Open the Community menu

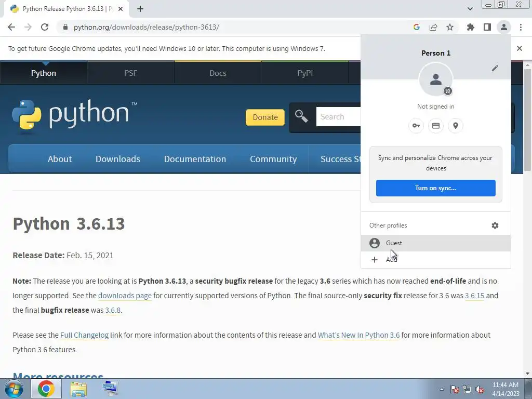point(273,159)
